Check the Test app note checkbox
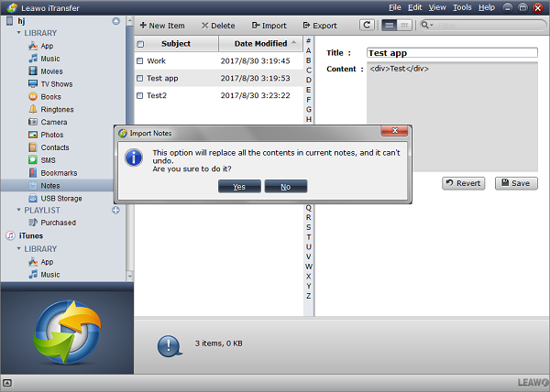 click(140, 78)
